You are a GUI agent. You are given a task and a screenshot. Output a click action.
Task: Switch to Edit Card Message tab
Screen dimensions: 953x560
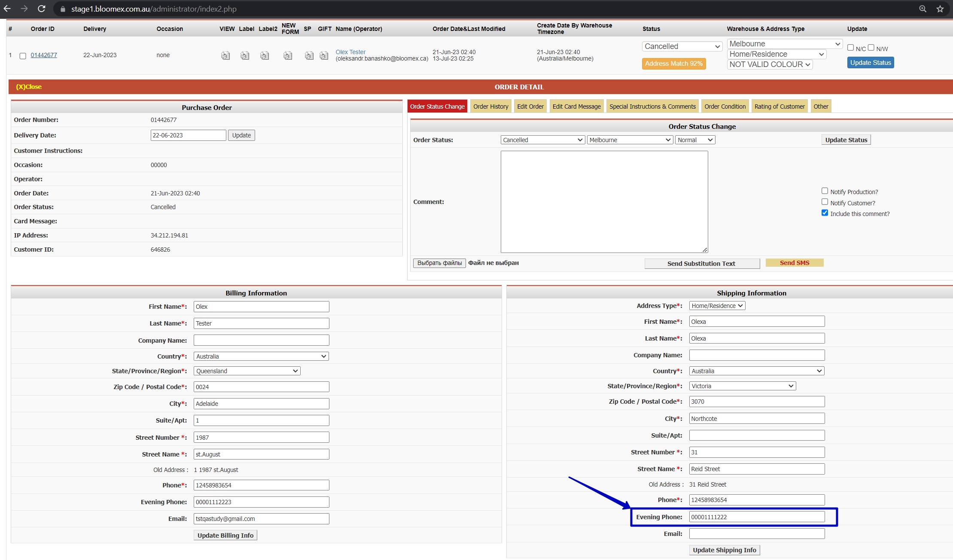click(576, 107)
